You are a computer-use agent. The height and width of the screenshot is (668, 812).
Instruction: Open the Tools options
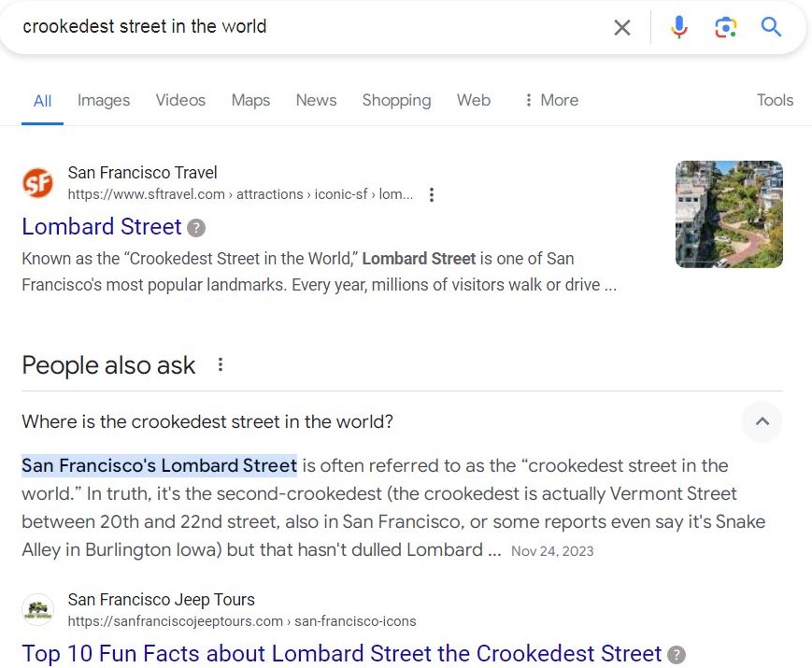775,100
